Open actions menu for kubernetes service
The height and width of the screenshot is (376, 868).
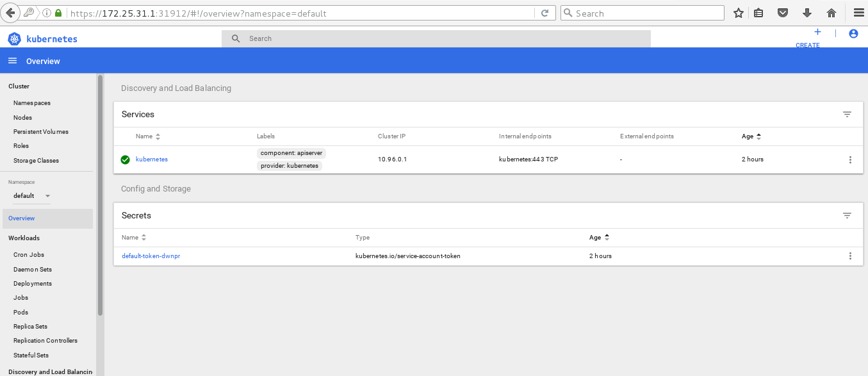coord(850,159)
